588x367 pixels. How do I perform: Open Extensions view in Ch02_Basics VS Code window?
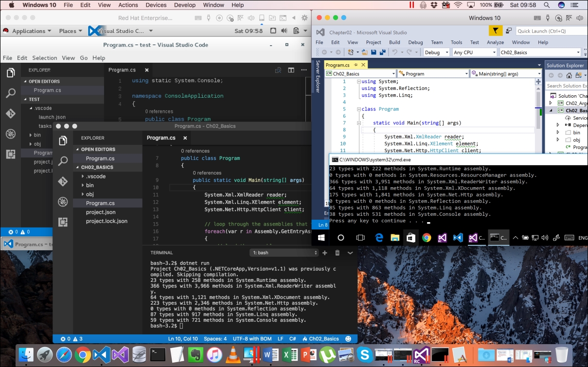tap(63, 222)
